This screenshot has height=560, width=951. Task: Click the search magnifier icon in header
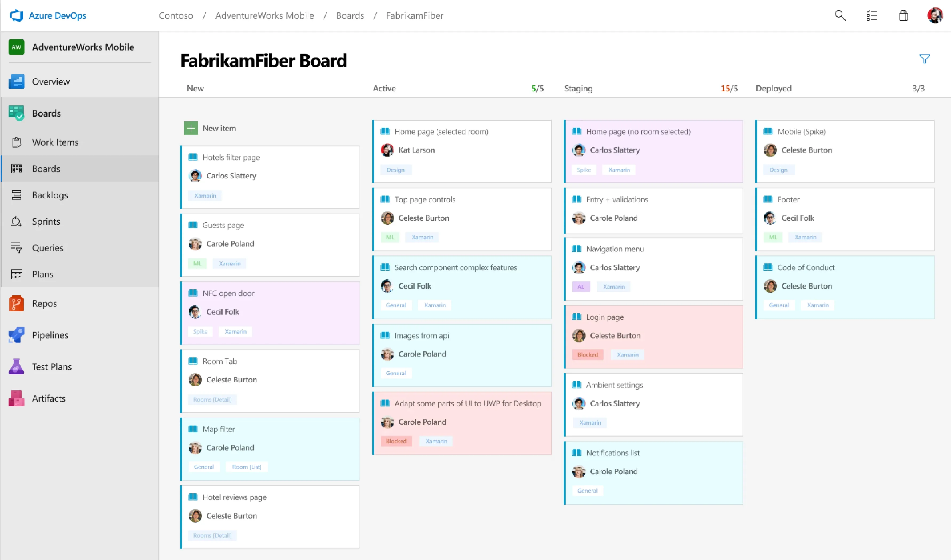[840, 15]
